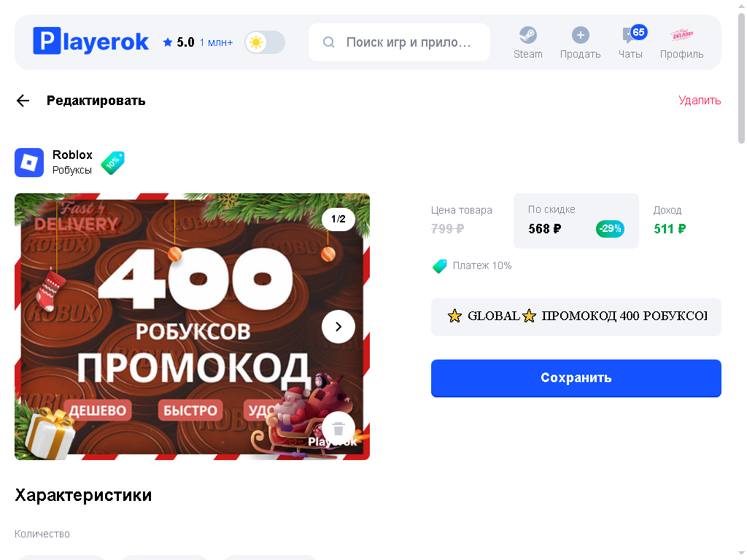The width and height of the screenshot is (747, 560).
Task: Click the page vertical scrollbar
Action: point(741,79)
